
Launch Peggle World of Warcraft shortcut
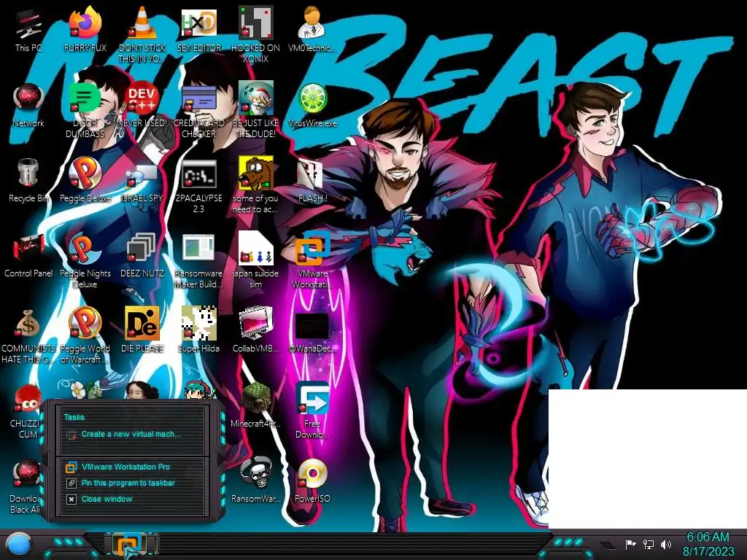click(x=85, y=336)
